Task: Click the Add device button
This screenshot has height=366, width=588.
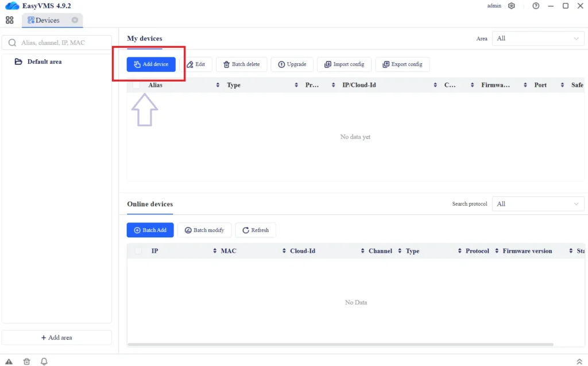Action: (151, 64)
